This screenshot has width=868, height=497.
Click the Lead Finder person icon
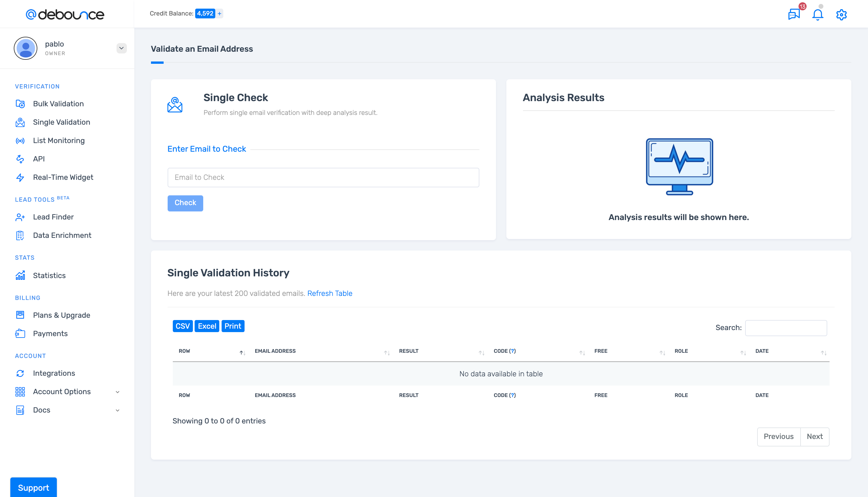(x=20, y=217)
